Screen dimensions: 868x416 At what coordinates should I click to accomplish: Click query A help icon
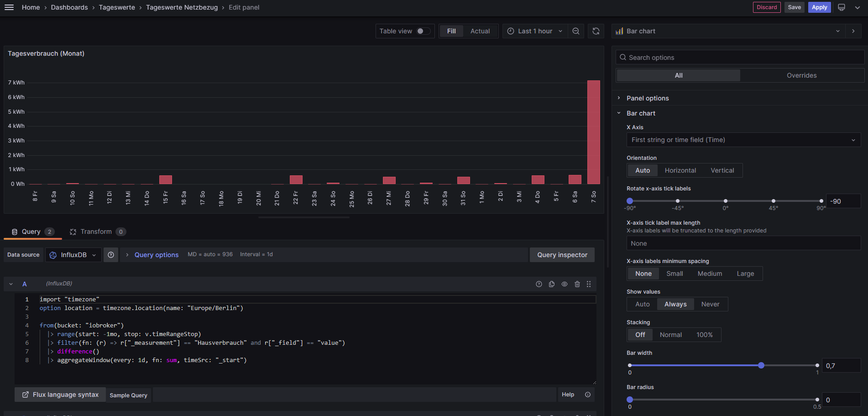539,284
